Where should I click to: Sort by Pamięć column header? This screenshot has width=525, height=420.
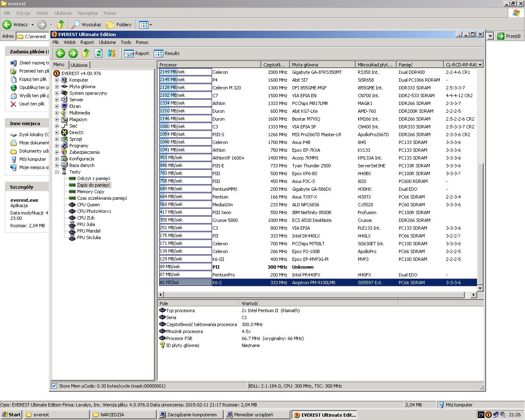tap(420, 65)
